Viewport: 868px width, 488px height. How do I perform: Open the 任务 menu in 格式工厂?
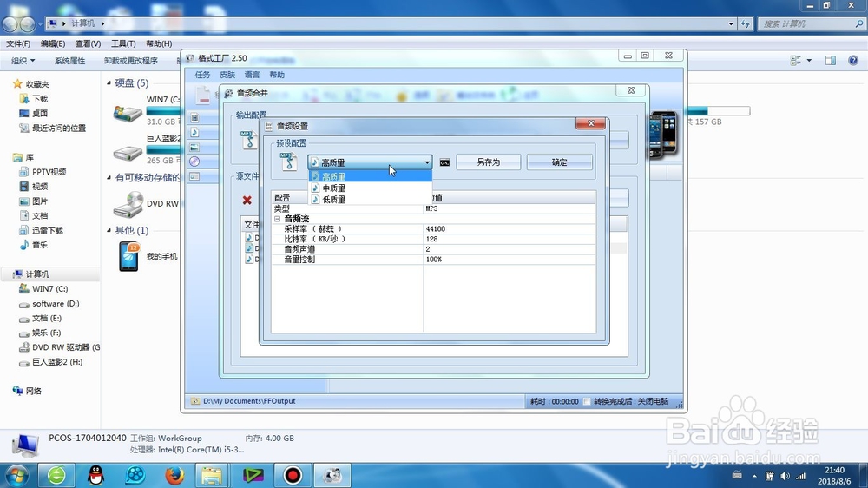202,75
